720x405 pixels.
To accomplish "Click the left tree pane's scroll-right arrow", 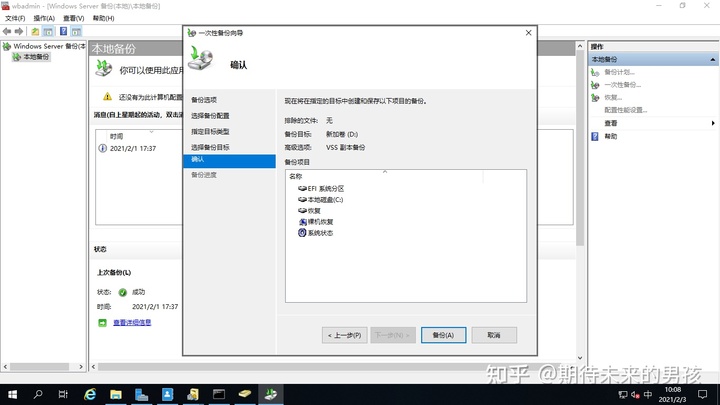I will click(x=81, y=367).
